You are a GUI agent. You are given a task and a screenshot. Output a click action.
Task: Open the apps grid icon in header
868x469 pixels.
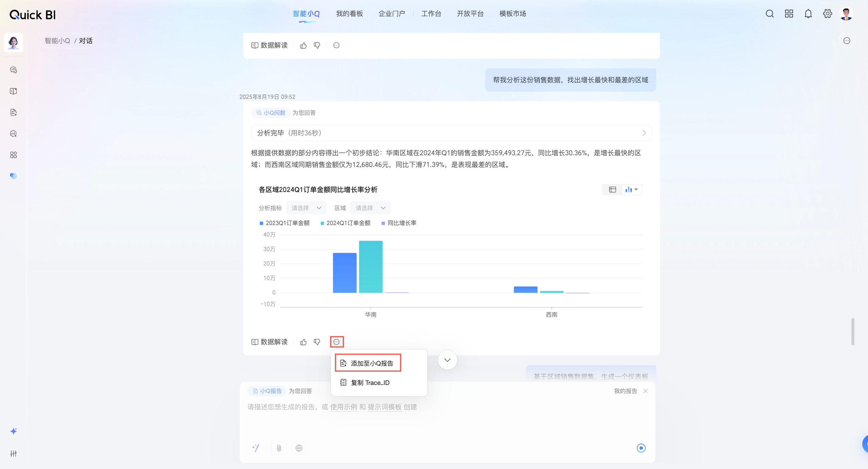click(x=789, y=14)
